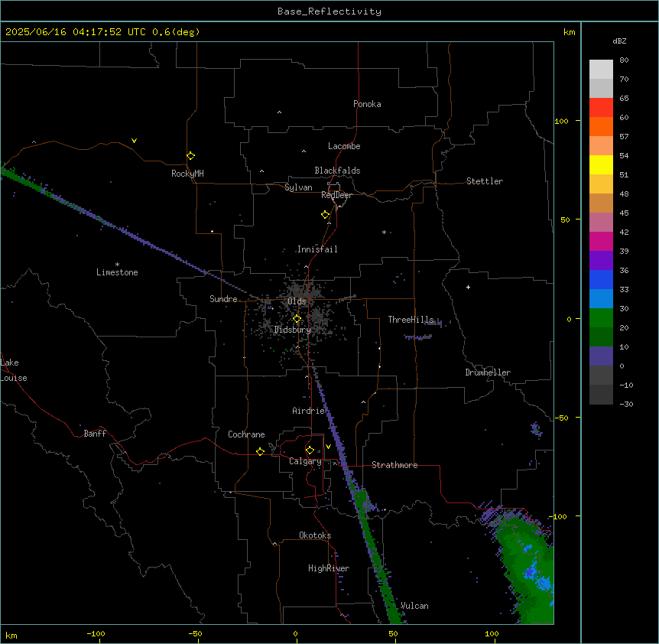Click the 80 value in dBZ legend

coord(624,60)
